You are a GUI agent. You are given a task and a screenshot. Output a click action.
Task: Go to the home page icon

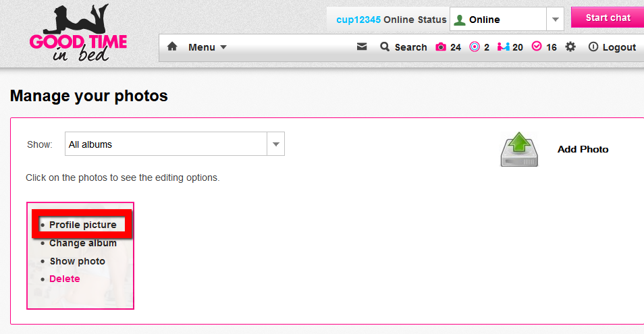coord(172,47)
